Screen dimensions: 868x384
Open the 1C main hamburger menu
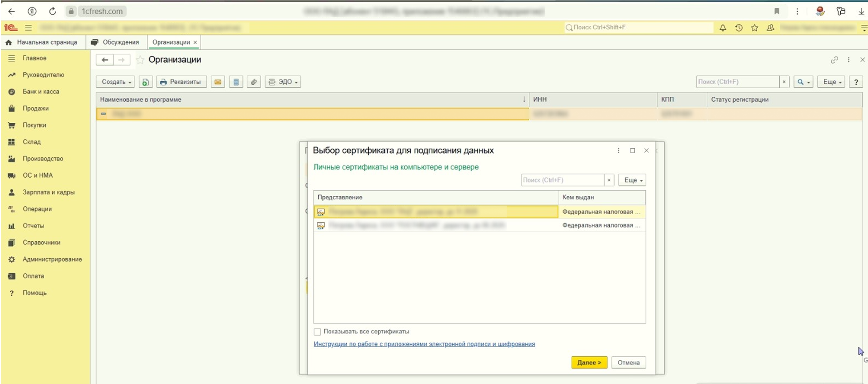tap(28, 28)
